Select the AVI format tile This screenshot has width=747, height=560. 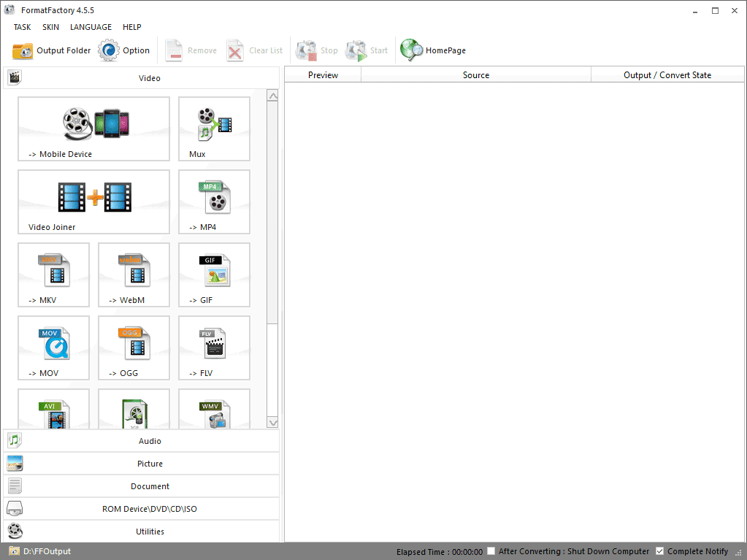53,409
